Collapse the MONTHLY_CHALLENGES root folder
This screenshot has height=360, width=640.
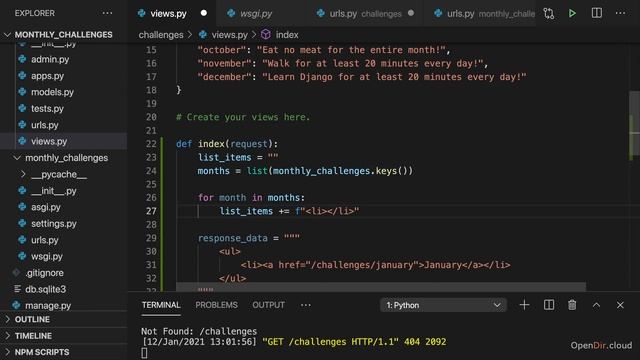click(x=7, y=35)
